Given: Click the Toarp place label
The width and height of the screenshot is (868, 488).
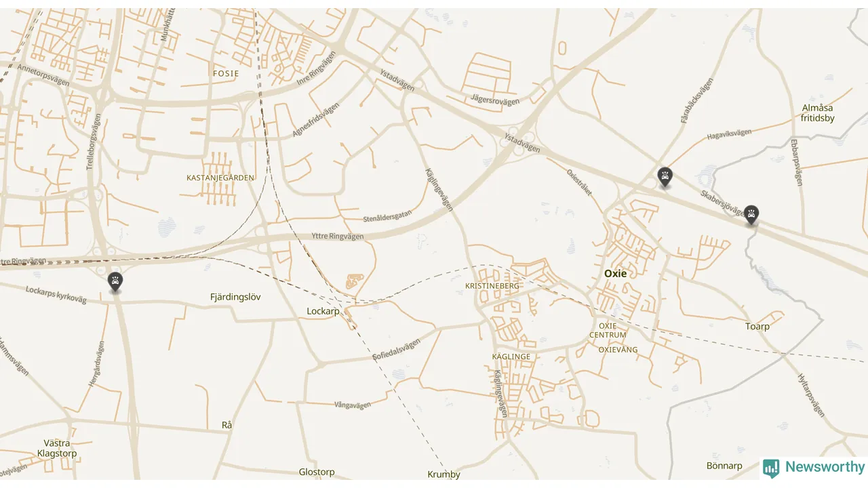Looking at the screenshot, I should click(x=757, y=327).
